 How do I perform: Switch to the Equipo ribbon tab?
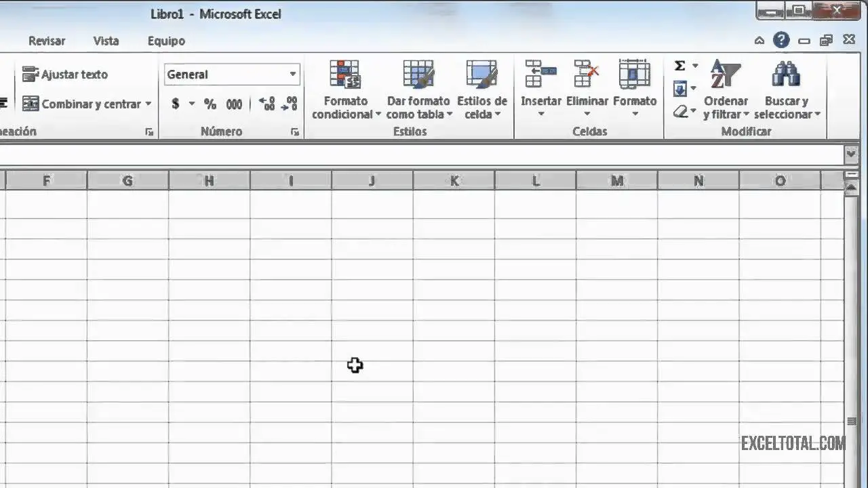pos(166,41)
